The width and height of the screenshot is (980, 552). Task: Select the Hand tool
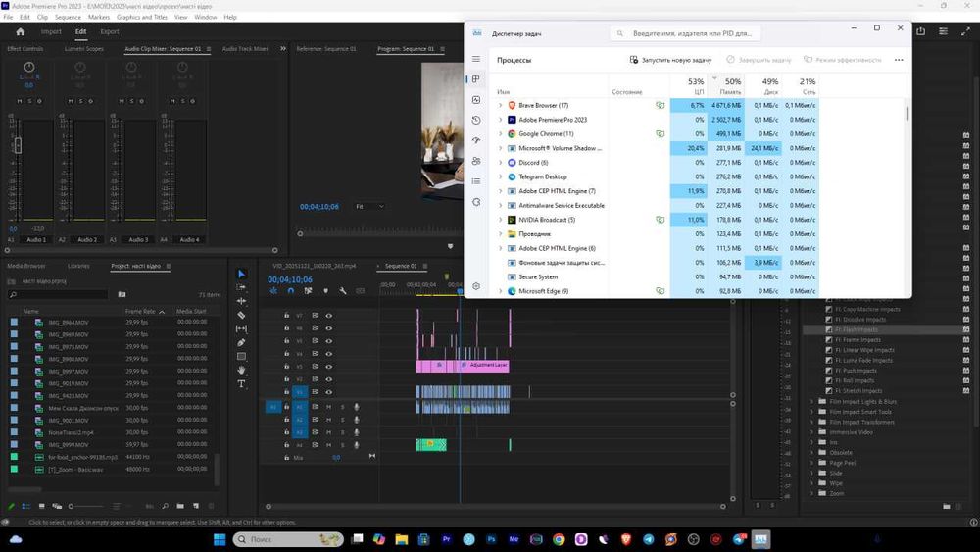coord(241,370)
